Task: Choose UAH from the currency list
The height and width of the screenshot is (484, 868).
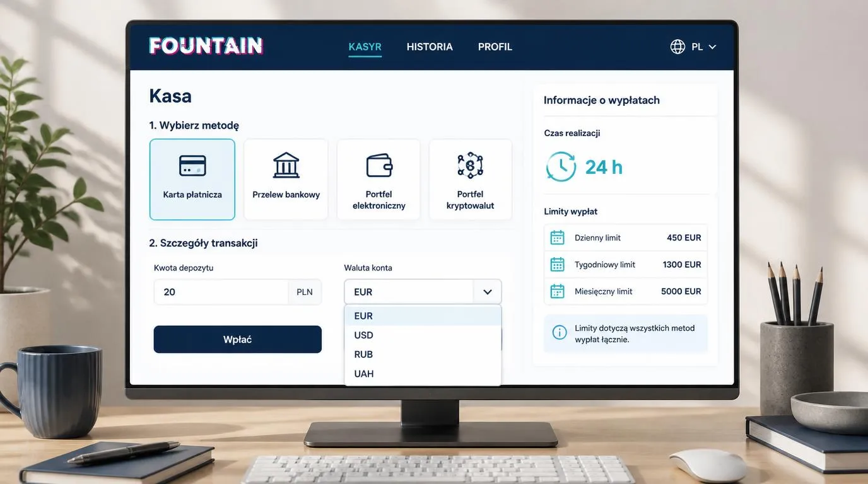Action: [x=423, y=374]
